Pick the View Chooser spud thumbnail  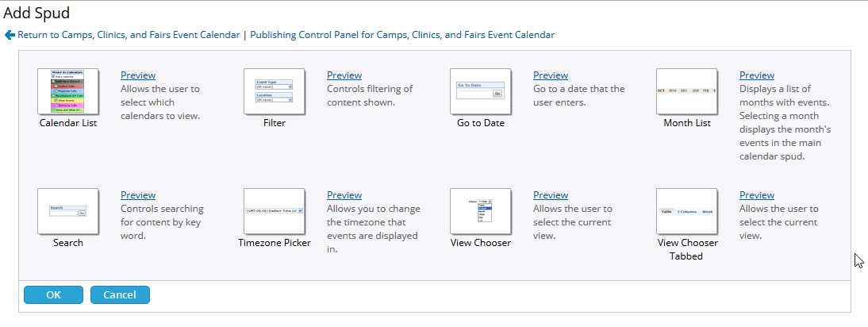click(481, 211)
